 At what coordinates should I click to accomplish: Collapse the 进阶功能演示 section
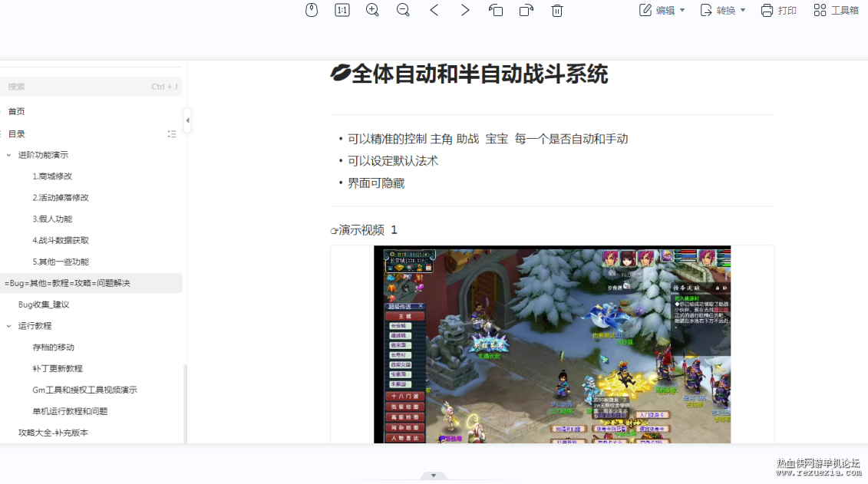point(9,155)
